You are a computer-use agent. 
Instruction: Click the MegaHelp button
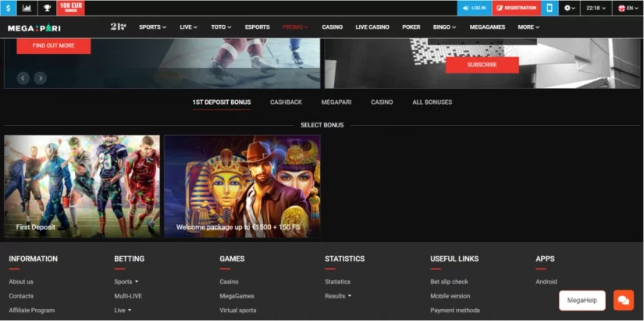(x=582, y=301)
